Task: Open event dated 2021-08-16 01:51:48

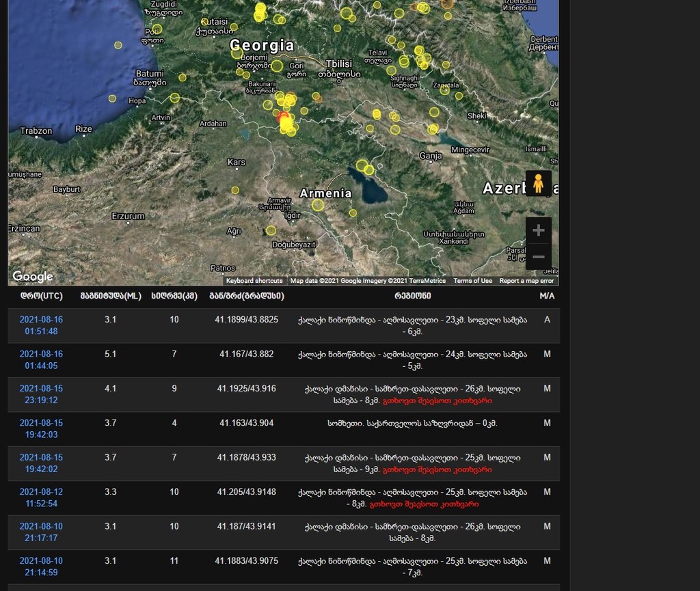Action: coord(41,325)
